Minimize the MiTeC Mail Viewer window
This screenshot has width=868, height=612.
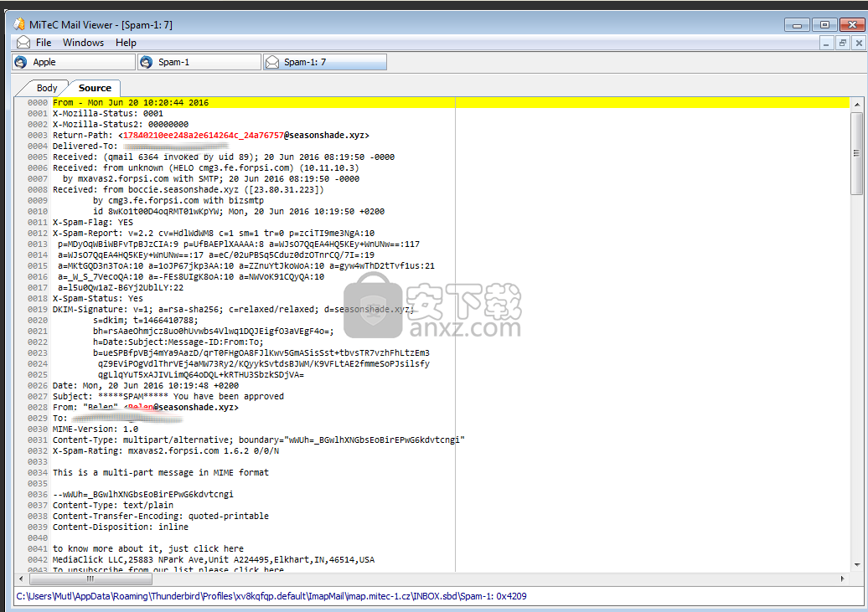(x=797, y=25)
